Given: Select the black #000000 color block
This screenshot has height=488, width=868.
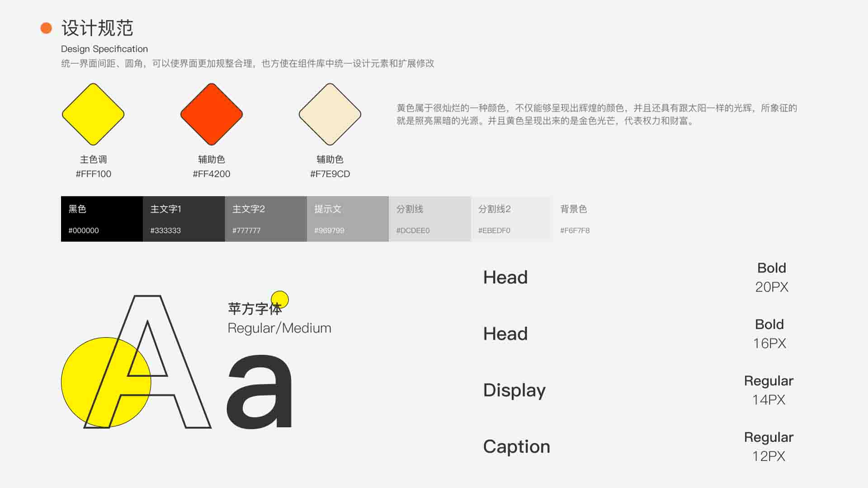Looking at the screenshot, I should [102, 219].
